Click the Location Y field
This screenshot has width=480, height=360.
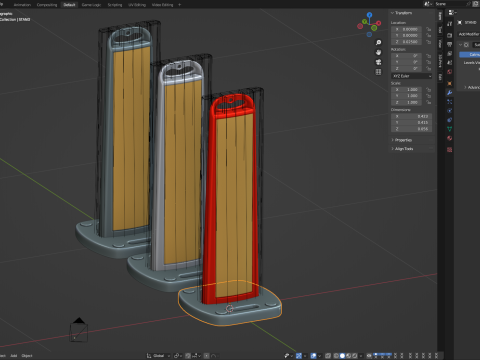pyautogui.click(x=407, y=35)
